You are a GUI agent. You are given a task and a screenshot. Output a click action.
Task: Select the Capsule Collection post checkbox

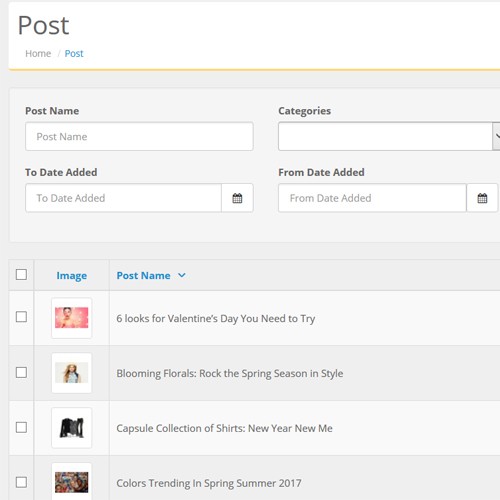21,427
